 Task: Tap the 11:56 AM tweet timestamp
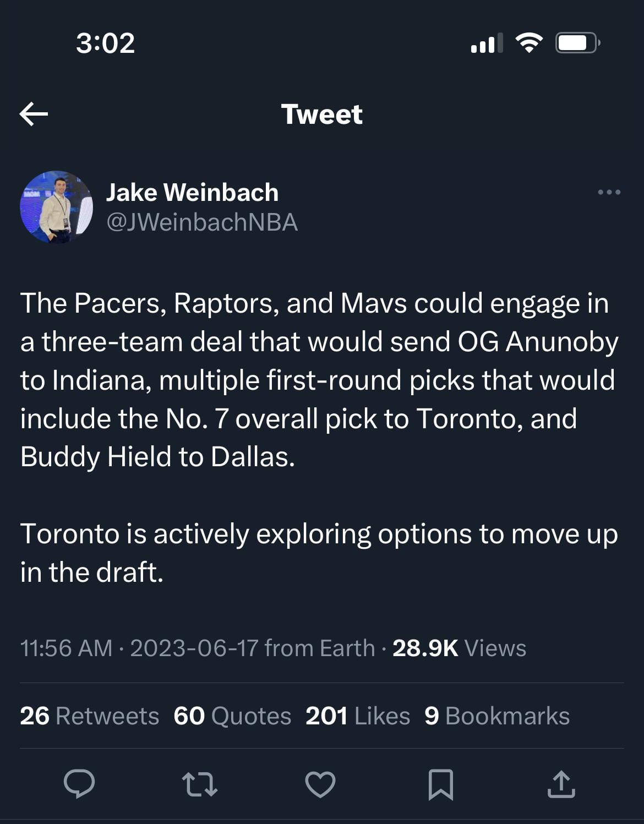point(66,648)
